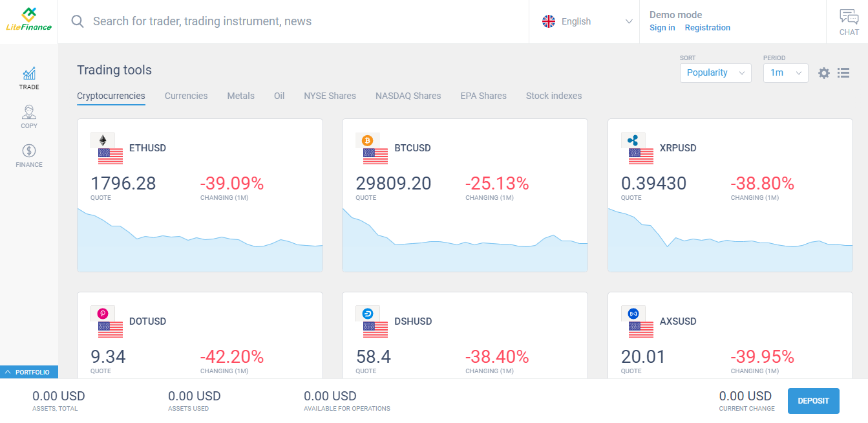Switch to list view icon
This screenshot has height=423, width=868.
(x=843, y=73)
